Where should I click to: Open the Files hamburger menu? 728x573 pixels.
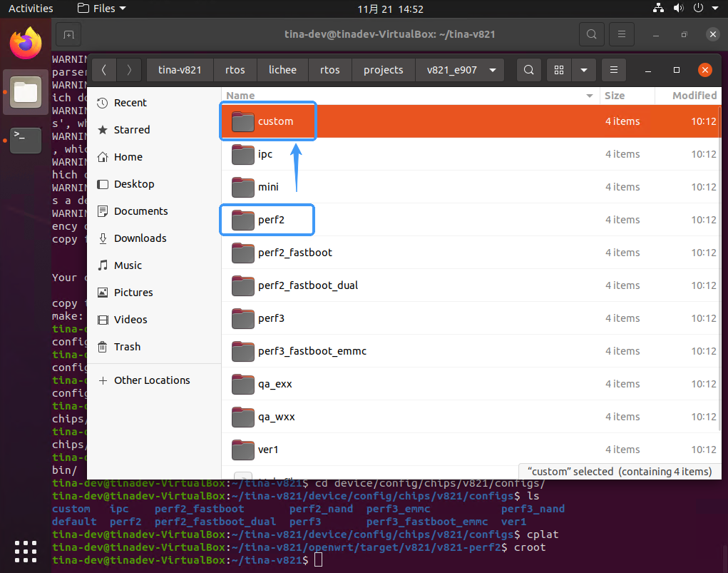click(613, 70)
